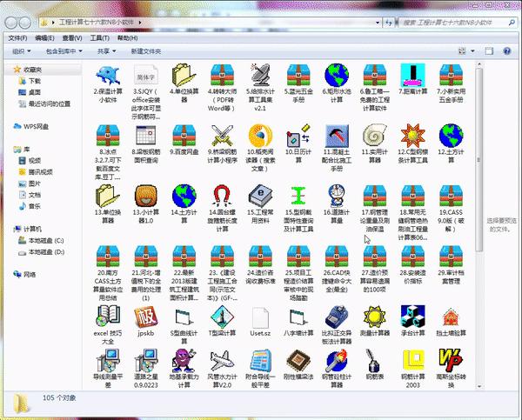Viewport: 522px width, 420px height.
Task: Select the 19.CASS 9.0版 archive
Action: (451, 197)
